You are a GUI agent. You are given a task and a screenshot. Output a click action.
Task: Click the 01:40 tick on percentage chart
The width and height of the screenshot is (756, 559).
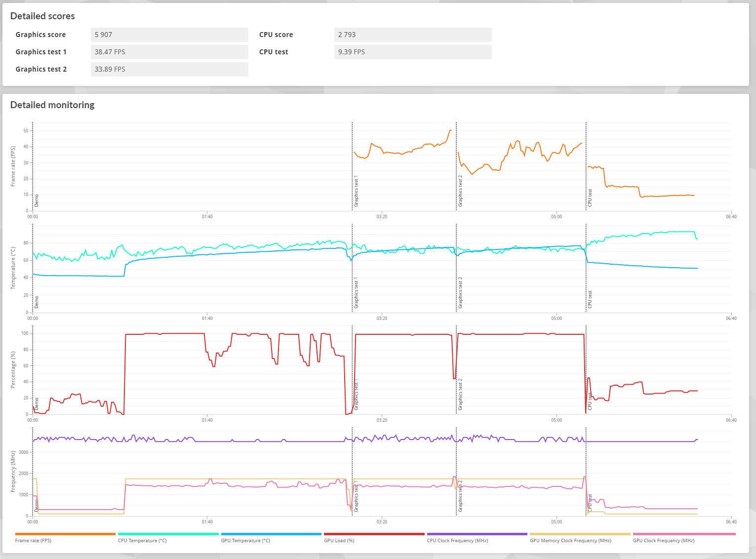click(207, 420)
